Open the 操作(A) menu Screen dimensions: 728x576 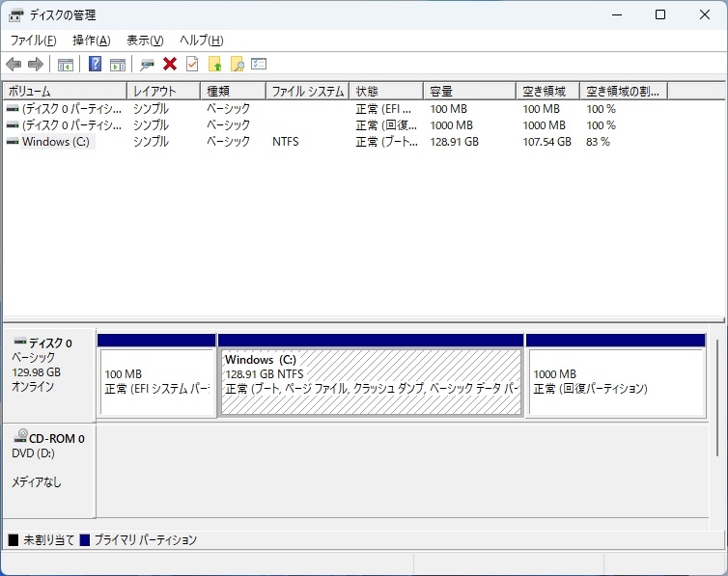(92, 41)
